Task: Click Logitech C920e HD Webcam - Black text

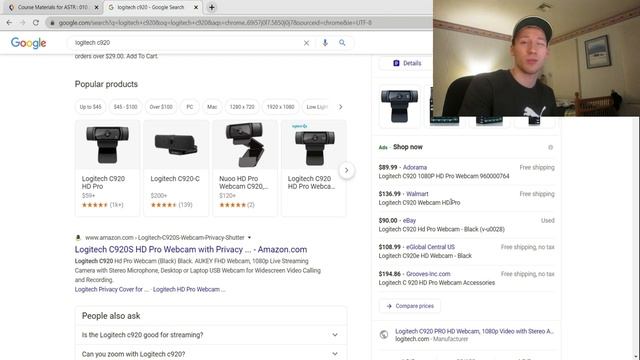Action: tap(425, 256)
